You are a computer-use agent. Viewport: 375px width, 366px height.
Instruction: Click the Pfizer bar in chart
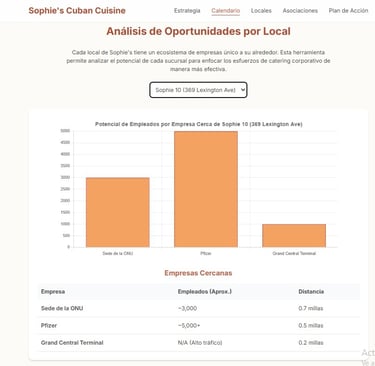pos(206,189)
